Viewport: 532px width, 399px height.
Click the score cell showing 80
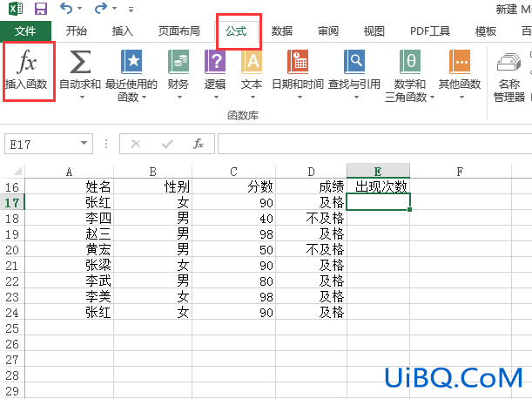[x=233, y=281]
